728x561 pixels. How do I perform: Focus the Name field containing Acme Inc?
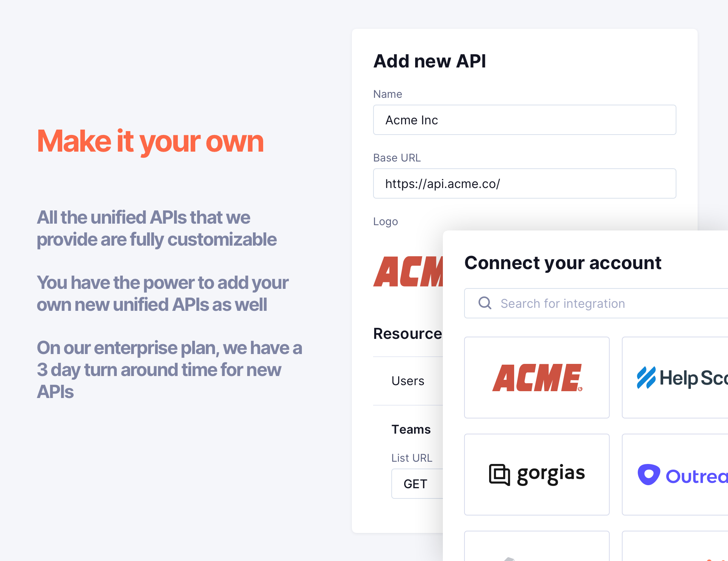(x=524, y=120)
